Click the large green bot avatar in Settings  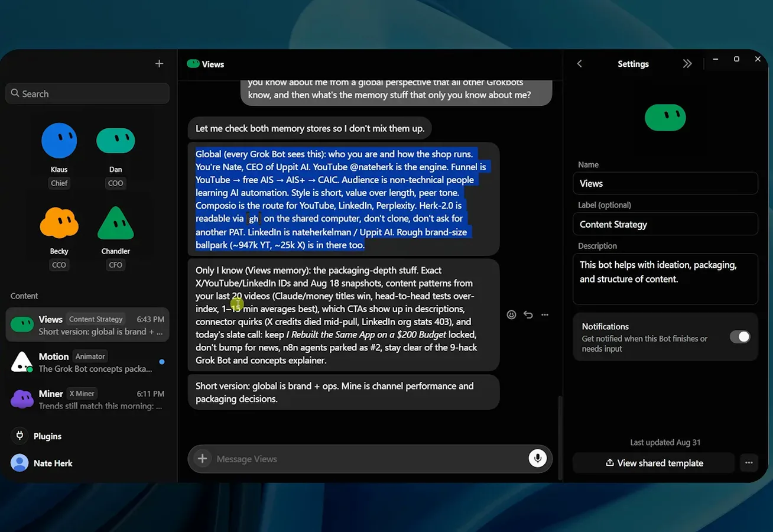[665, 118]
